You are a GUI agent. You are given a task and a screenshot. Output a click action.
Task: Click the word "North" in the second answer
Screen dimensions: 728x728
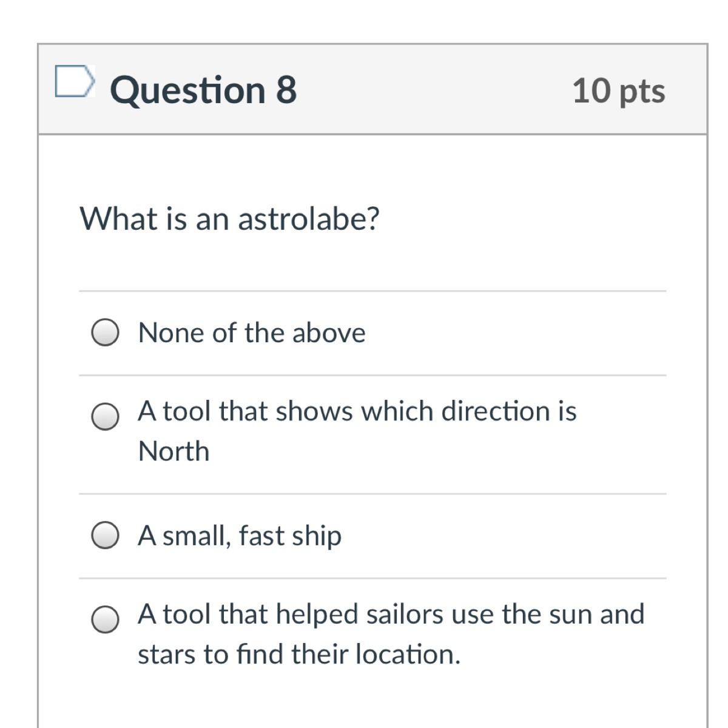tap(174, 451)
